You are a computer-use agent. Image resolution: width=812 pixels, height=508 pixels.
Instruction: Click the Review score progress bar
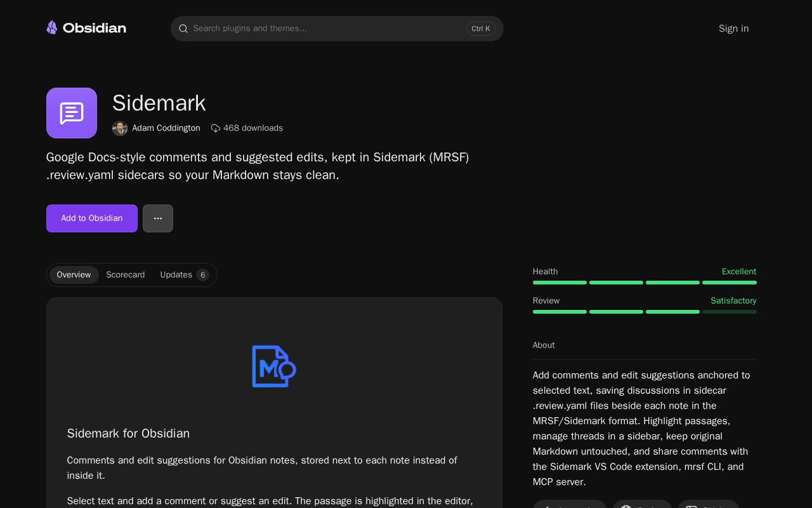coord(645,312)
